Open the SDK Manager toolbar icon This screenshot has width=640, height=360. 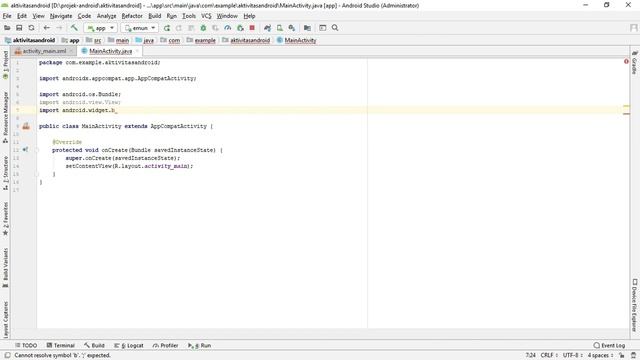click(292, 28)
